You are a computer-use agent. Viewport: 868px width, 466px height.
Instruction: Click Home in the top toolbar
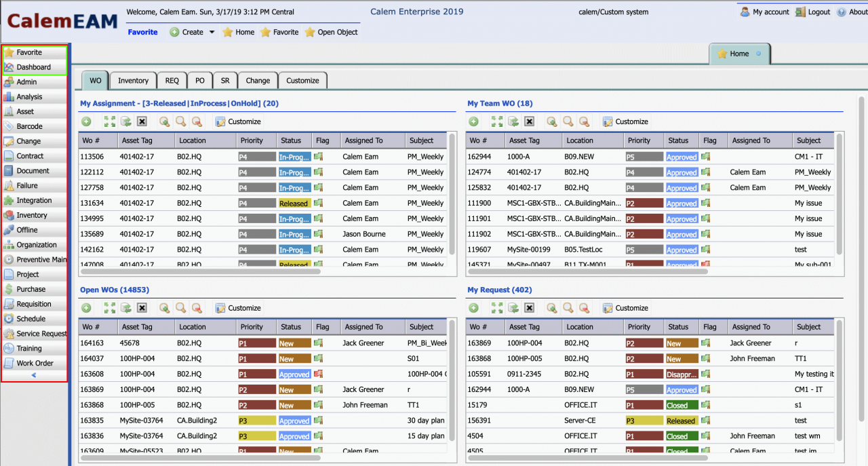(x=239, y=32)
